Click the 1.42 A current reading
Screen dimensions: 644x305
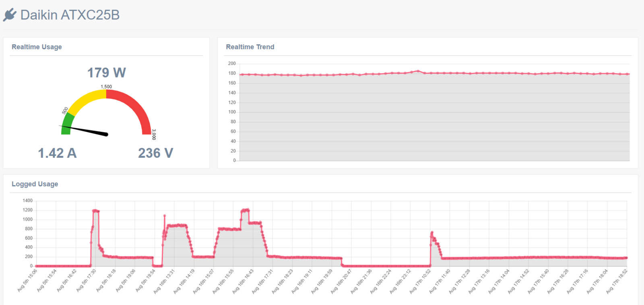coord(57,153)
